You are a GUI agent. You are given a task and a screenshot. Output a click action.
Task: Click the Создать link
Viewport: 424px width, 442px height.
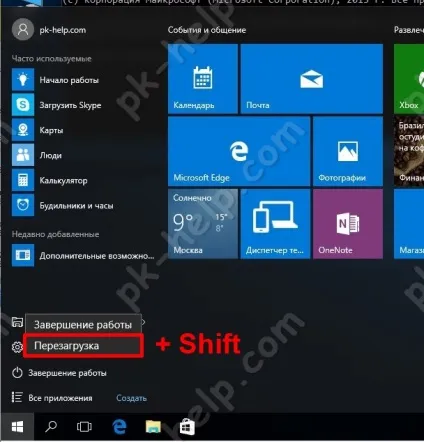(x=131, y=398)
